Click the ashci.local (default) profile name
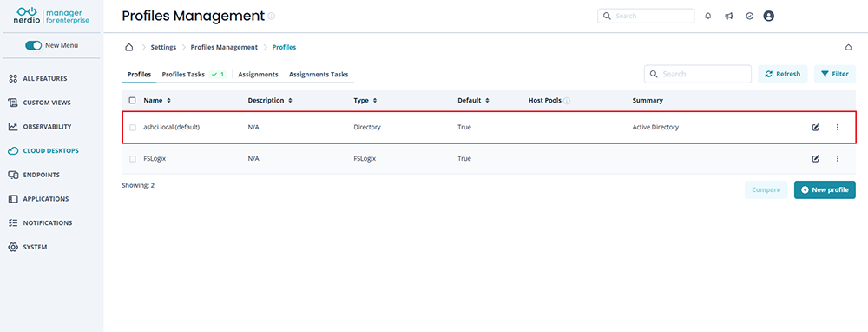 coord(171,127)
